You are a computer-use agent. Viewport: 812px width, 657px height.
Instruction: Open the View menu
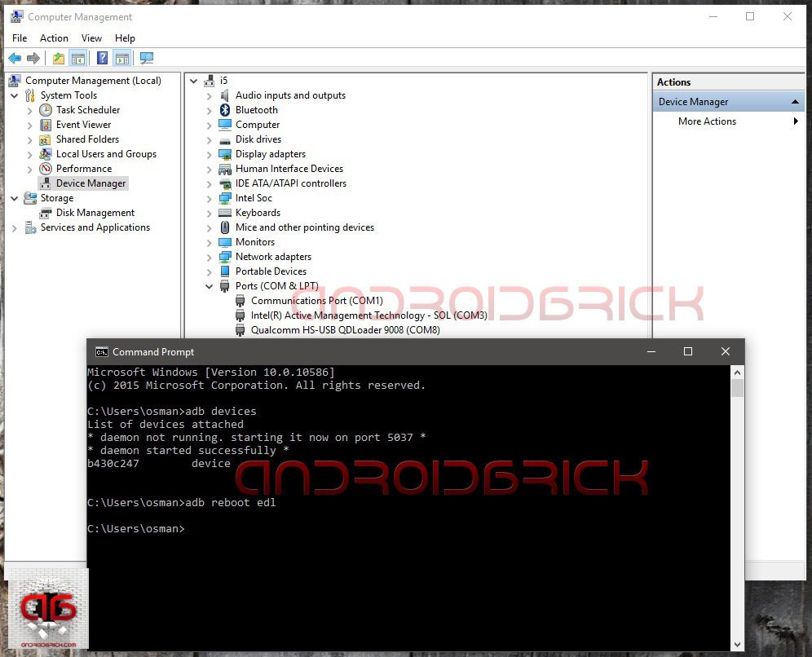click(91, 38)
